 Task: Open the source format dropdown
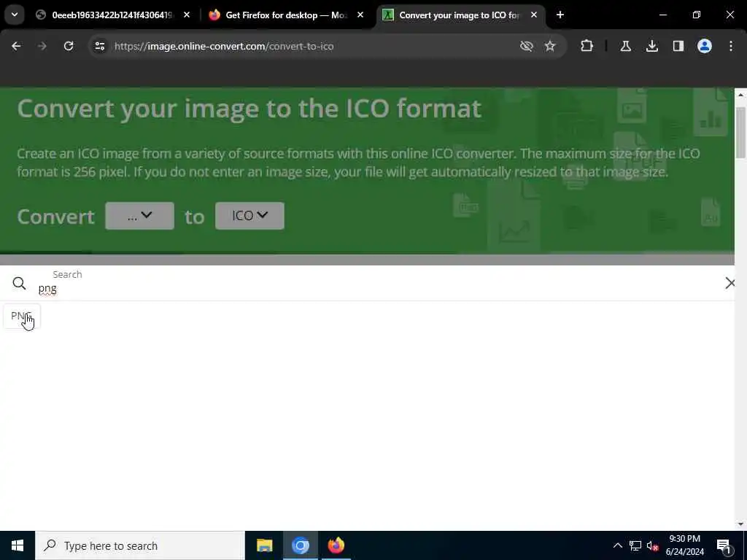pos(139,216)
